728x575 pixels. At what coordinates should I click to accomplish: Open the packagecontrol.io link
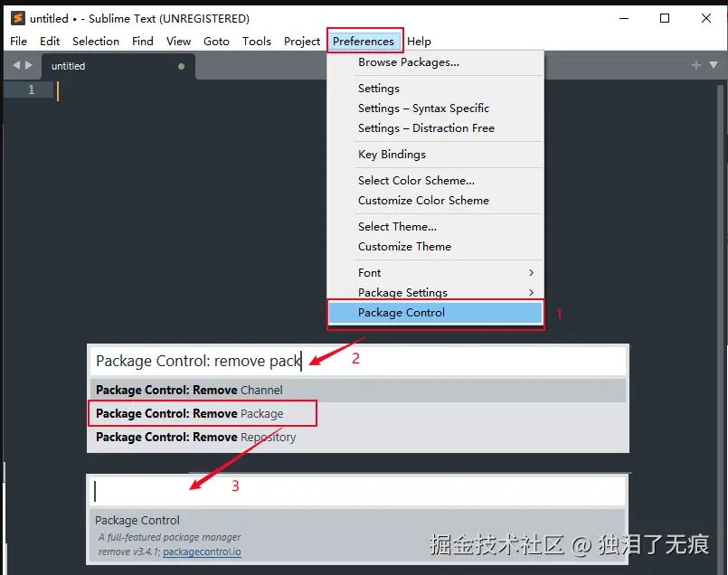click(202, 551)
